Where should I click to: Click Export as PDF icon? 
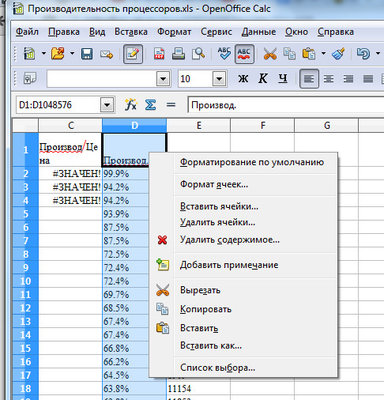pyautogui.click(x=159, y=54)
